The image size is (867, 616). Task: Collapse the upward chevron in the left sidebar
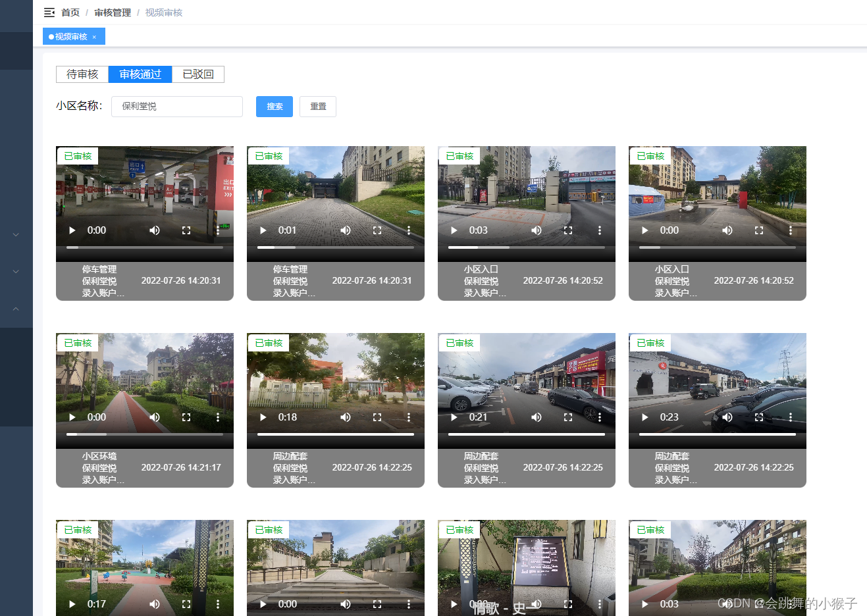(16, 309)
